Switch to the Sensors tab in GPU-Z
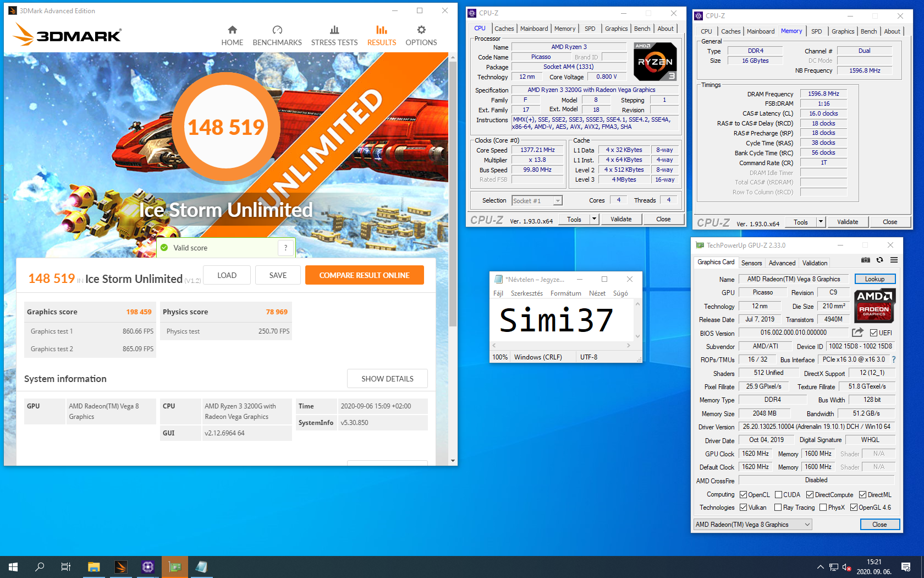The height and width of the screenshot is (578, 924). coord(751,263)
